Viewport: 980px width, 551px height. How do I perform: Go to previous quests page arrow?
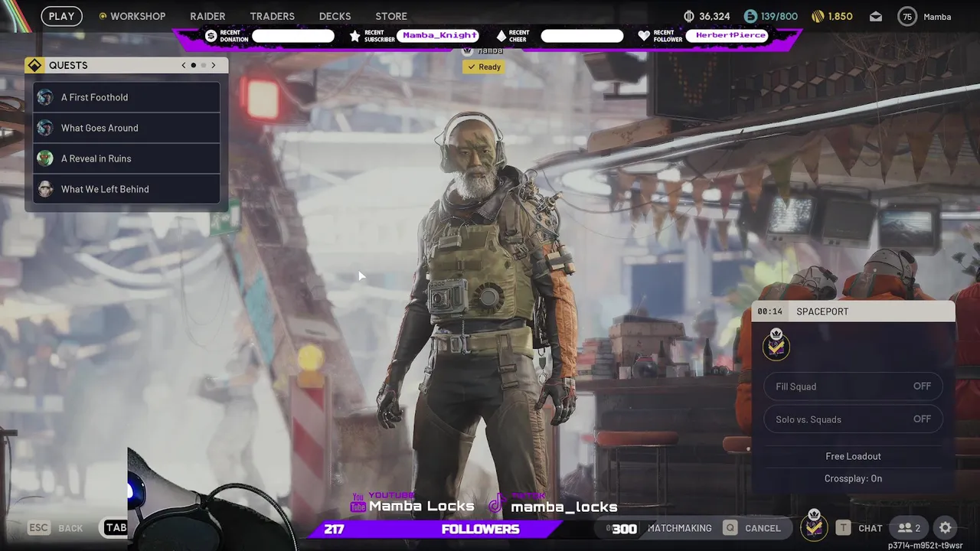pyautogui.click(x=184, y=65)
